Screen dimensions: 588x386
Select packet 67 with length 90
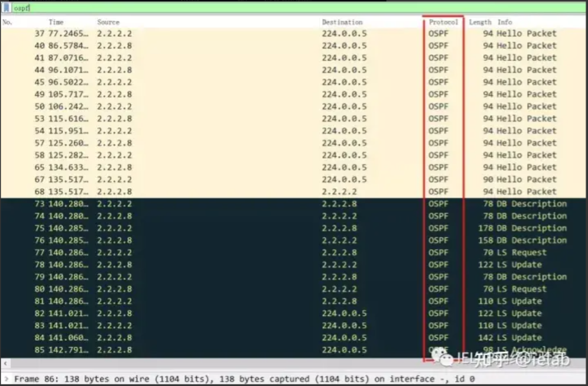tap(293, 180)
